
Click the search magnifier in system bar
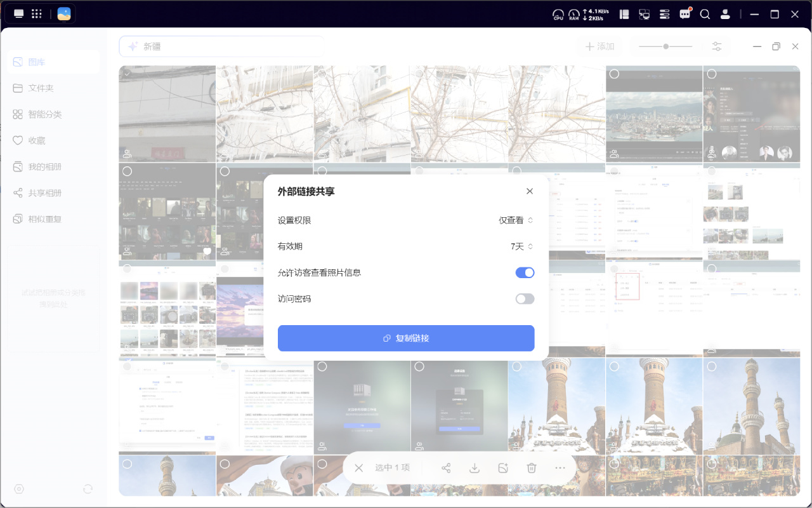coord(705,14)
